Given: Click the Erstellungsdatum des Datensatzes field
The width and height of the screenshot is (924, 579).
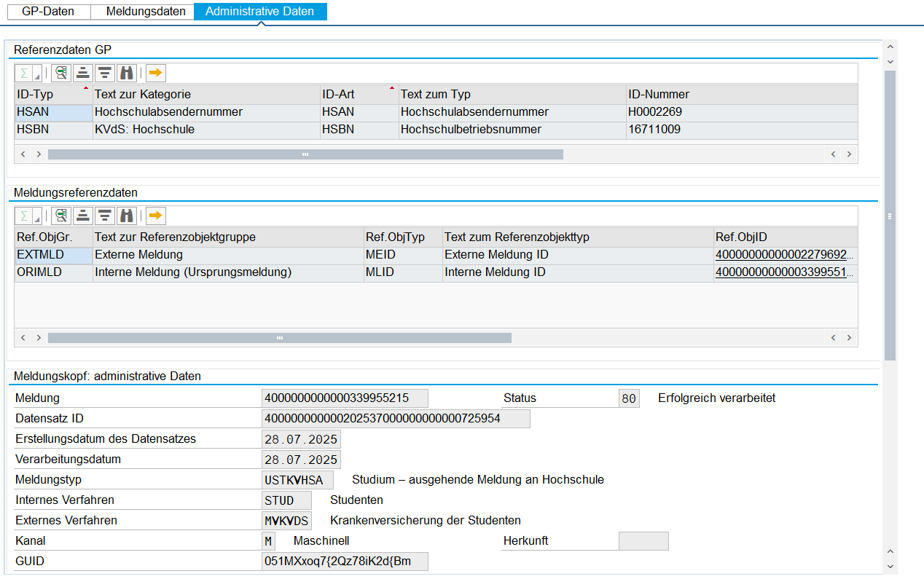Looking at the screenshot, I should 301,439.
